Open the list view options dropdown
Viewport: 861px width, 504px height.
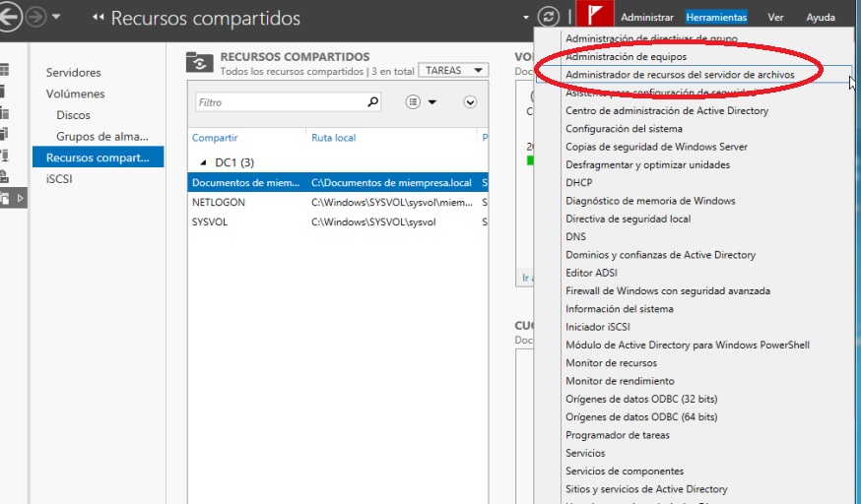pyautogui.click(x=421, y=101)
